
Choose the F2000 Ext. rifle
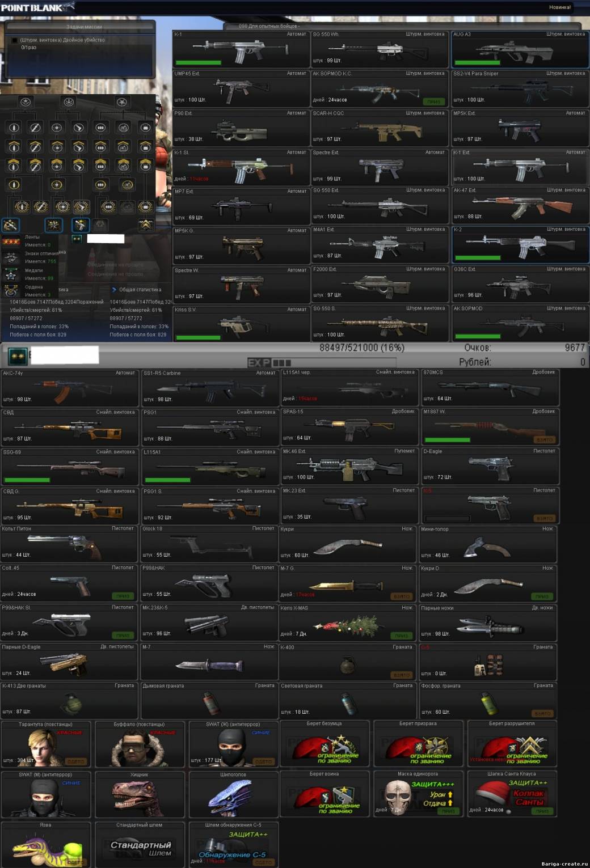pos(380,285)
